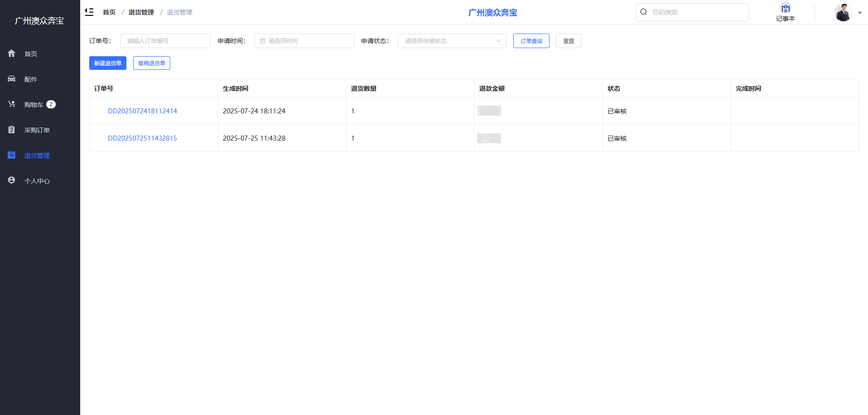Viewport: 868px width, 415px height.
Task: Select the 首页 home icon in sidebar
Action: tap(11, 53)
